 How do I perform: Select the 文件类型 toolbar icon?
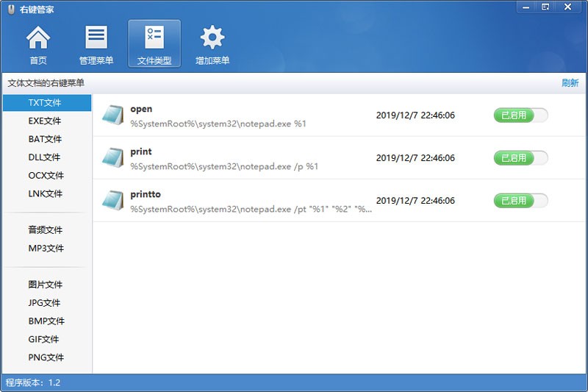[x=154, y=44]
